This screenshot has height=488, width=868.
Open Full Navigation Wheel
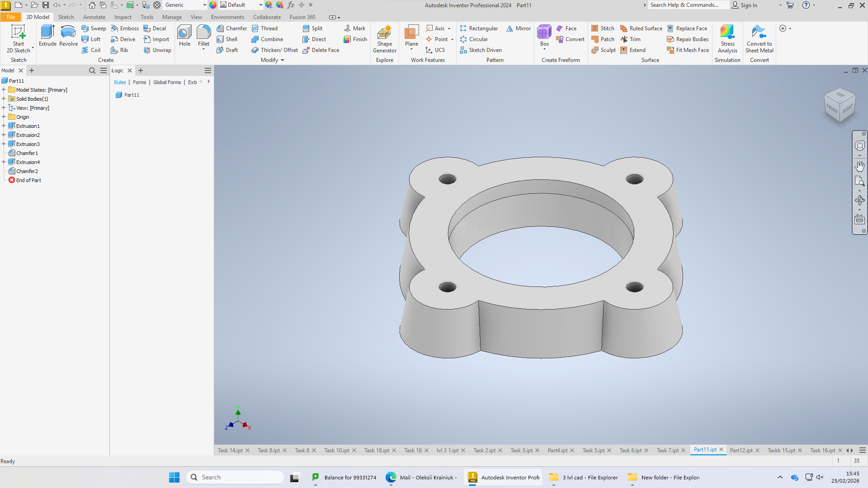[x=859, y=145]
